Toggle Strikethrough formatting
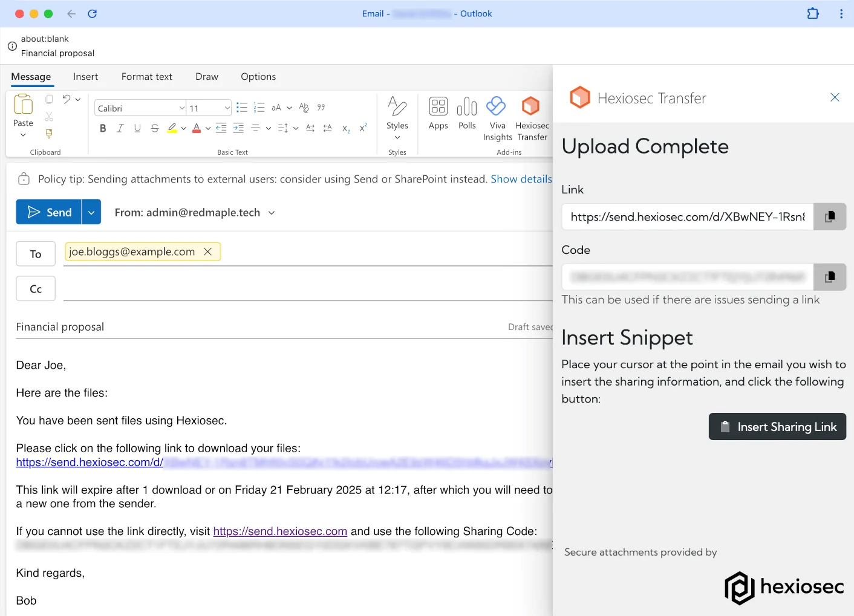The image size is (854, 616). pyautogui.click(x=155, y=128)
